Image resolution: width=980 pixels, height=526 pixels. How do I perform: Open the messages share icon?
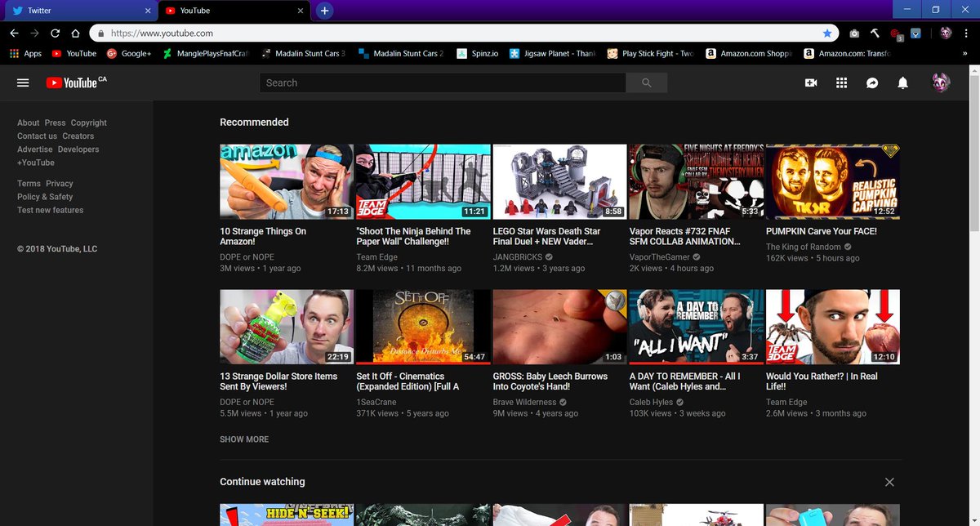pyautogui.click(x=872, y=82)
